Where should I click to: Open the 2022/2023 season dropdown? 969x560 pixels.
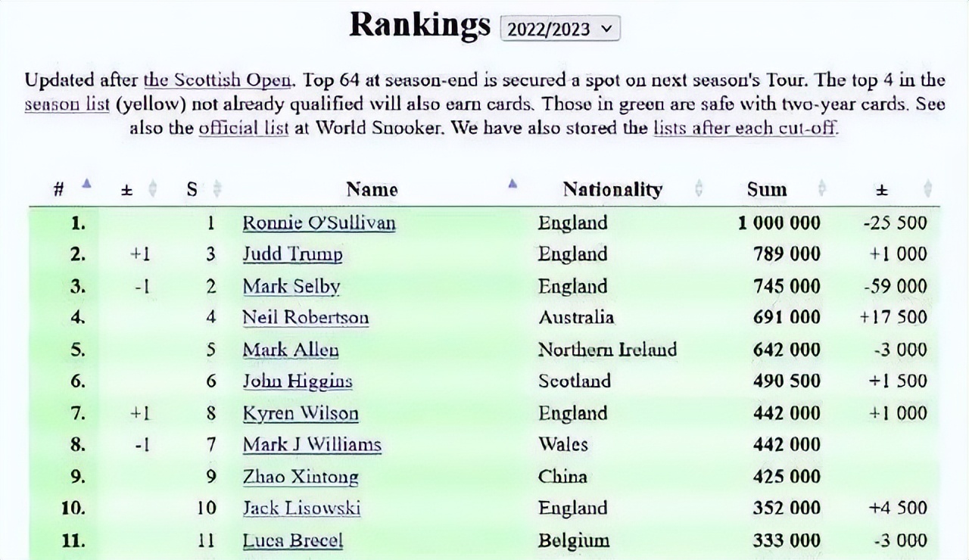pos(559,29)
